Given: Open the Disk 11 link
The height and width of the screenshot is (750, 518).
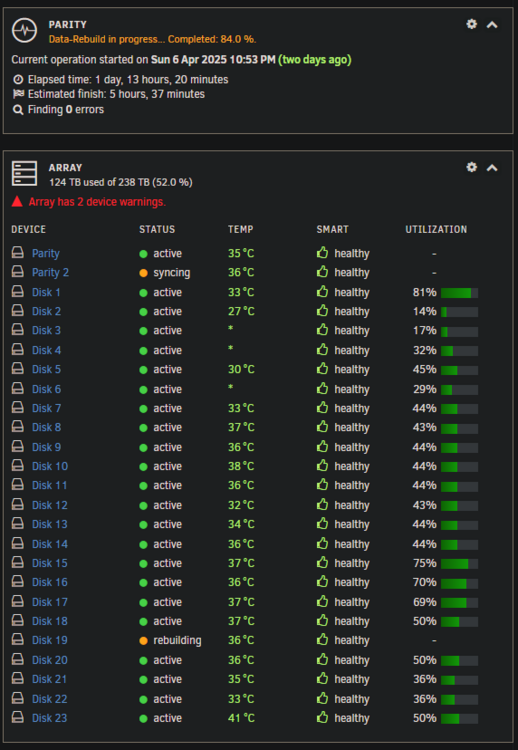Looking at the screenshot, I should tap(49, 485).
